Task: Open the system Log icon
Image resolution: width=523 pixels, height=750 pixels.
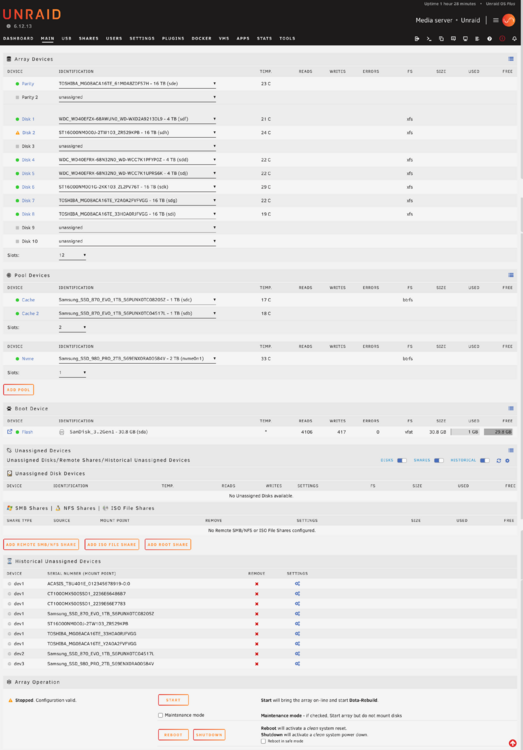Action: (477, 39)
